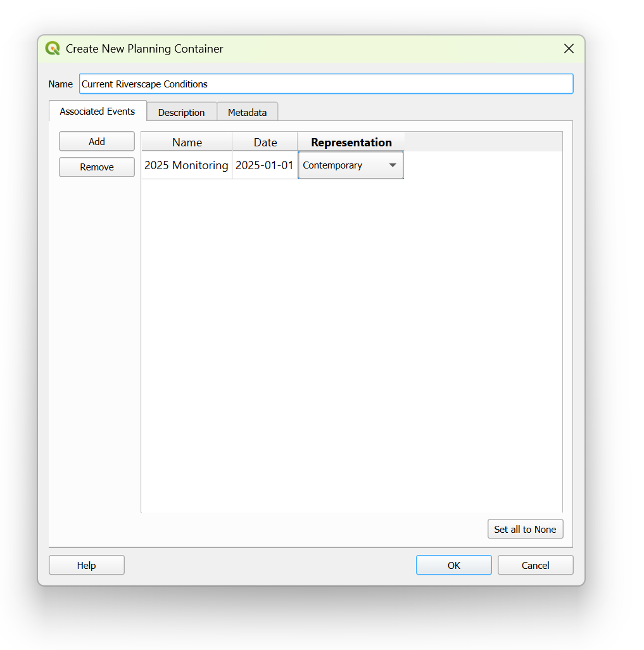Open the Description tab
644x650 pixels.
pyautogui.click(x=181, y=113)
